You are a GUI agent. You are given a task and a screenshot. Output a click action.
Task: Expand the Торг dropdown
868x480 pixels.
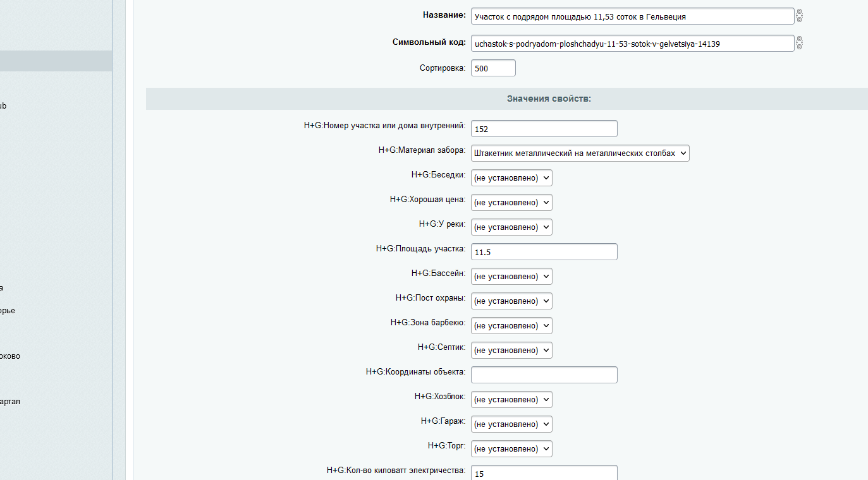(x=511, y=449)
